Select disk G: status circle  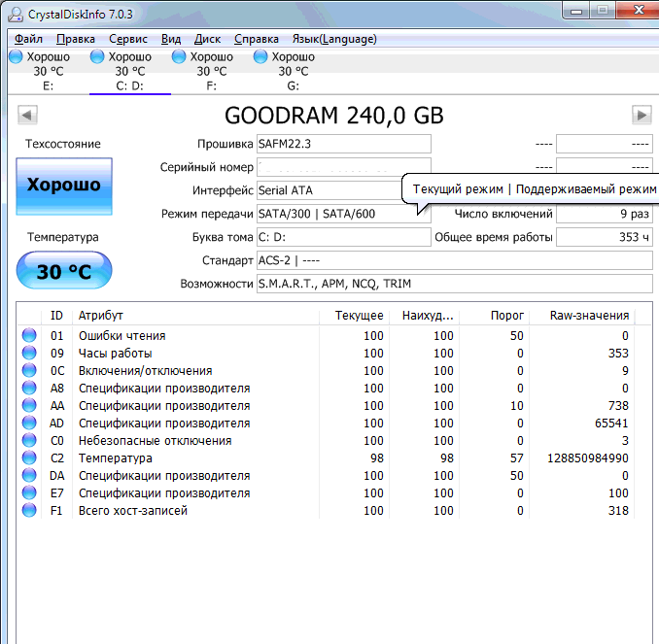[x=260, y=56]
